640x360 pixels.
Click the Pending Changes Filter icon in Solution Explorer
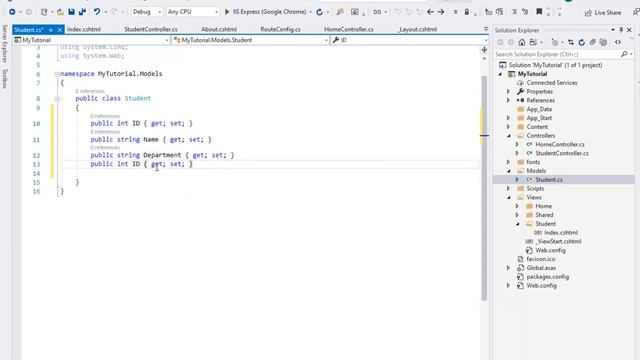554,42
